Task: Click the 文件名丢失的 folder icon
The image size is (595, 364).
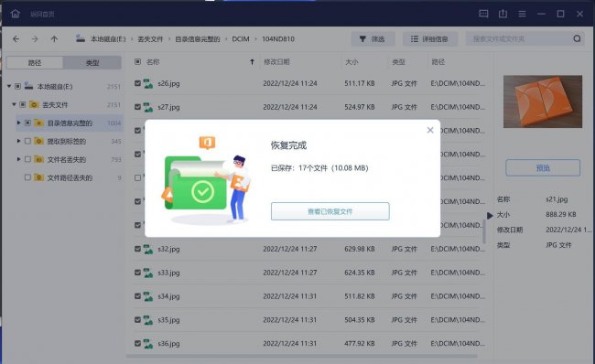Action: click(x=38, y=159)
